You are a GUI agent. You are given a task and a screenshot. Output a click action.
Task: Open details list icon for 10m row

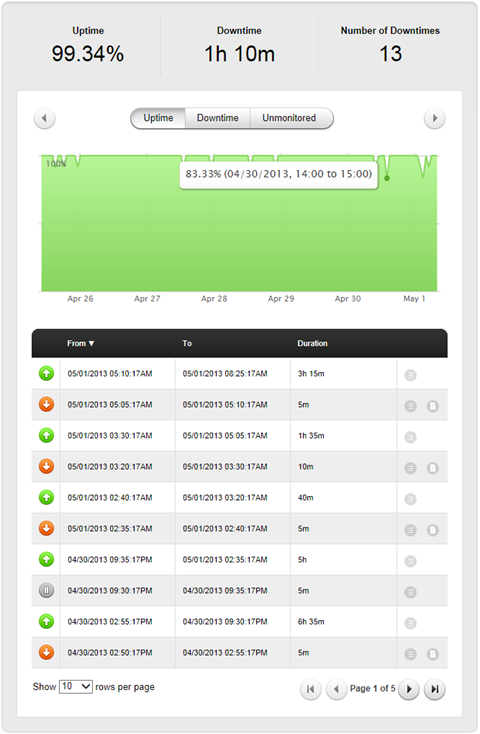point(410,468)
